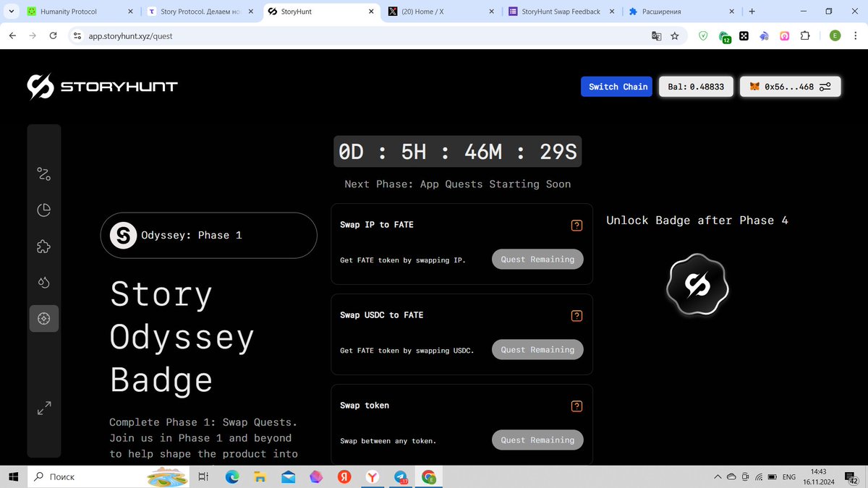Bookmark this page with the star icon
Screen dimensions: 868x488
point(675,35)
